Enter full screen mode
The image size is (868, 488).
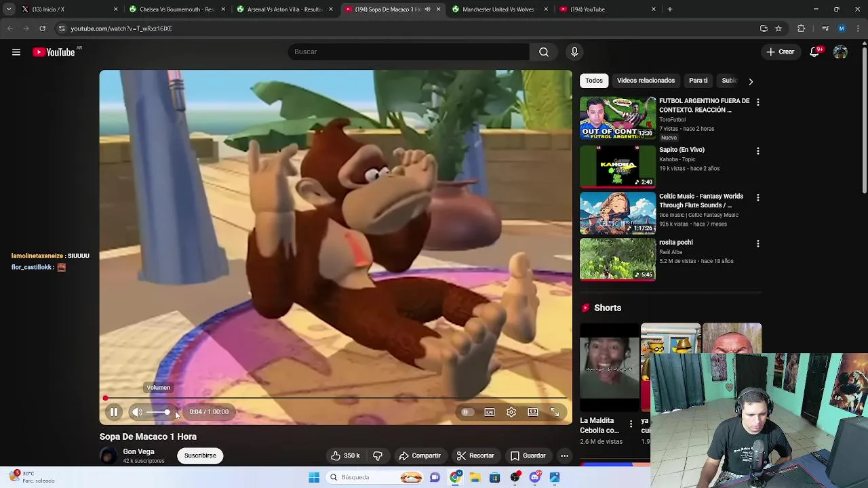point(555,412)
